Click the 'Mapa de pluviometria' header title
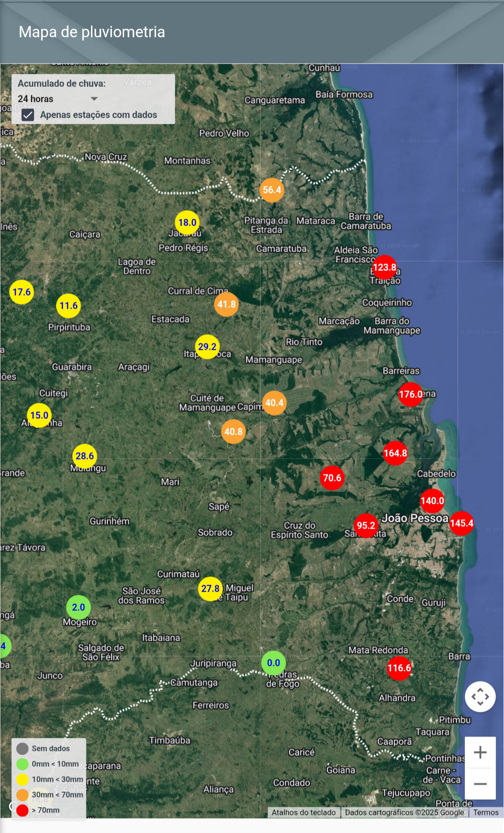The height and width of the screenshot is (833, 504). pos(92,32)
